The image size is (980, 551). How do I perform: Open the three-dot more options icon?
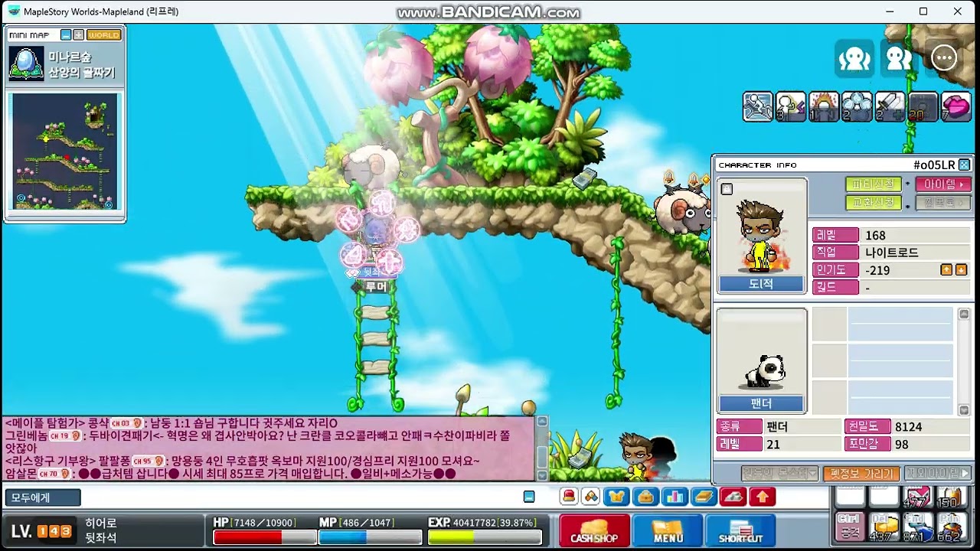[944, 59]
